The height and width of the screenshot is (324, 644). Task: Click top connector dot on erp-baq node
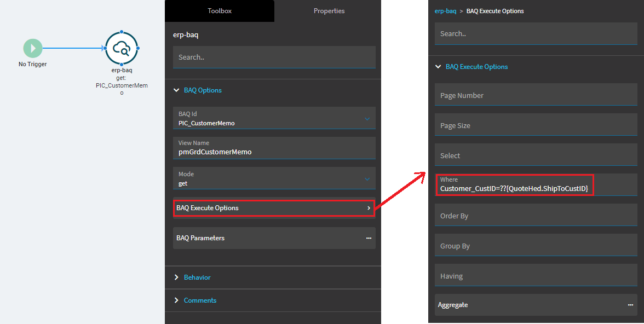122,32
